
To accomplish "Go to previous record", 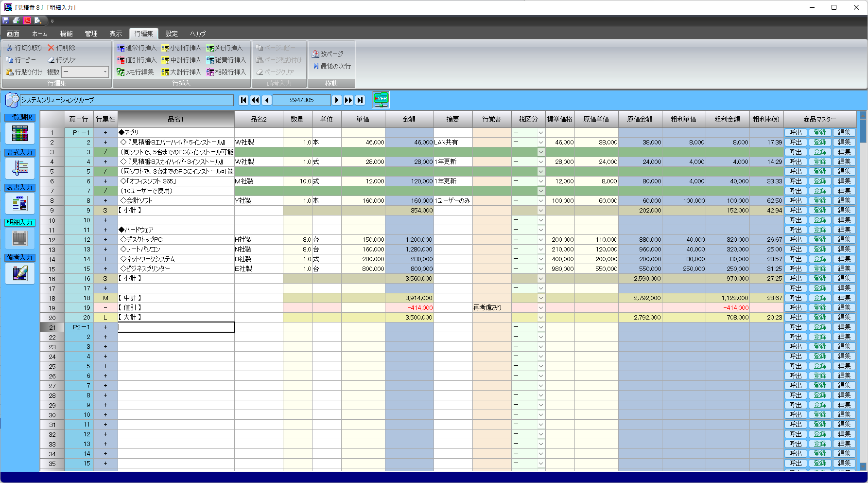I will (267, 100).
